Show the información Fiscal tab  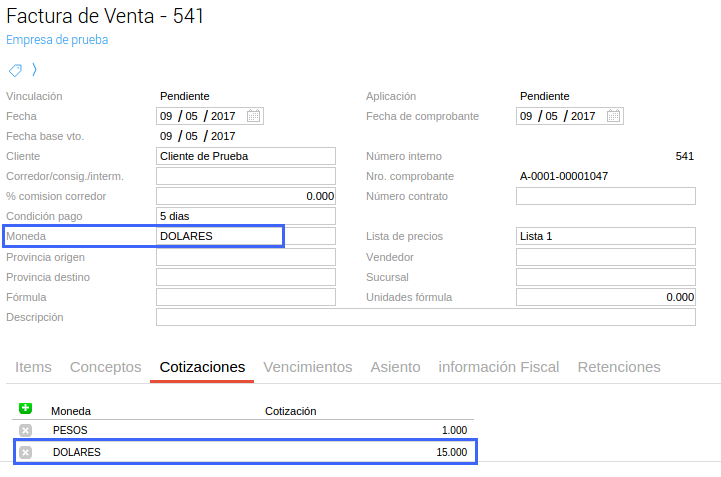point(499,367)
